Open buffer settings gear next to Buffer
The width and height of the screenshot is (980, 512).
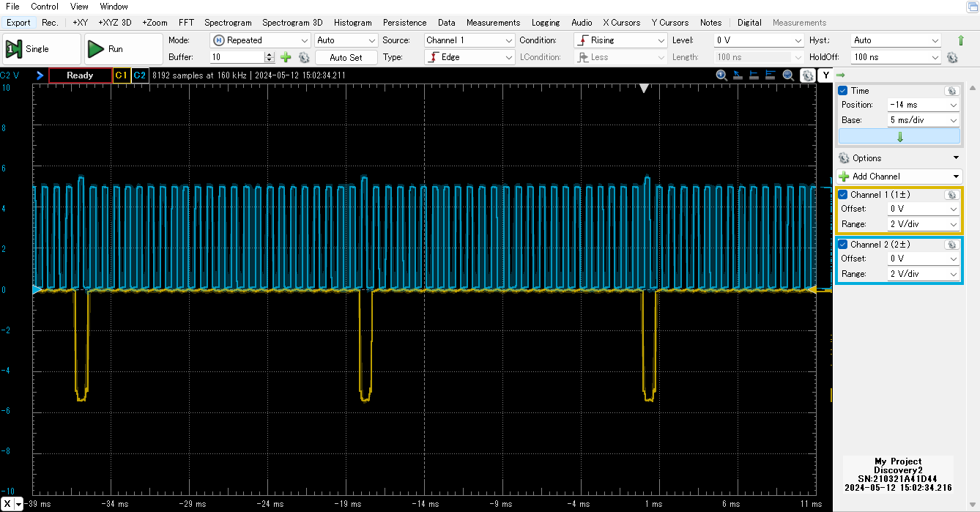(304, 57)
